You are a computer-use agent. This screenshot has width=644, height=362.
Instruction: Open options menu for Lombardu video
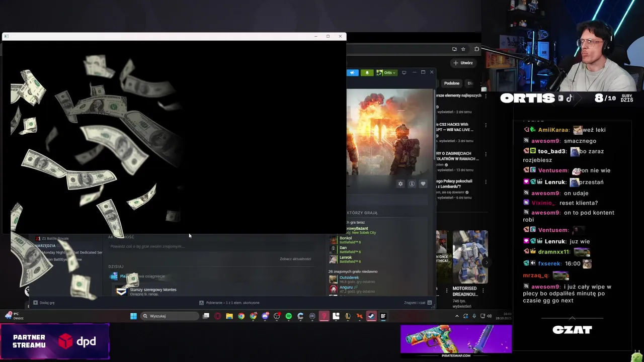coord(486,182)
